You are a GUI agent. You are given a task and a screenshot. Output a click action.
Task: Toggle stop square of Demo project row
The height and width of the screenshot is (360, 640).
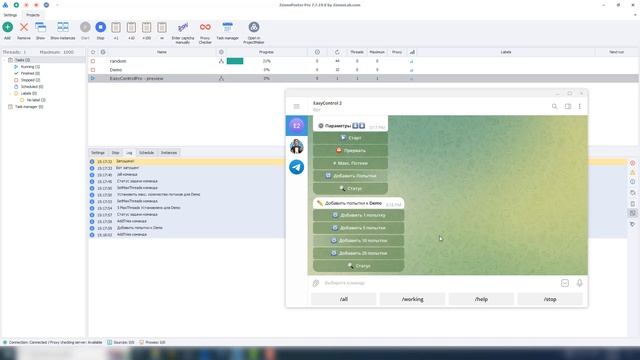point(93,70)
